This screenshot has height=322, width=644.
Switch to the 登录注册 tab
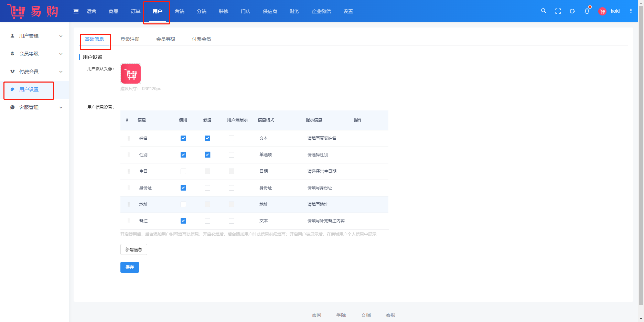point(130,39)
